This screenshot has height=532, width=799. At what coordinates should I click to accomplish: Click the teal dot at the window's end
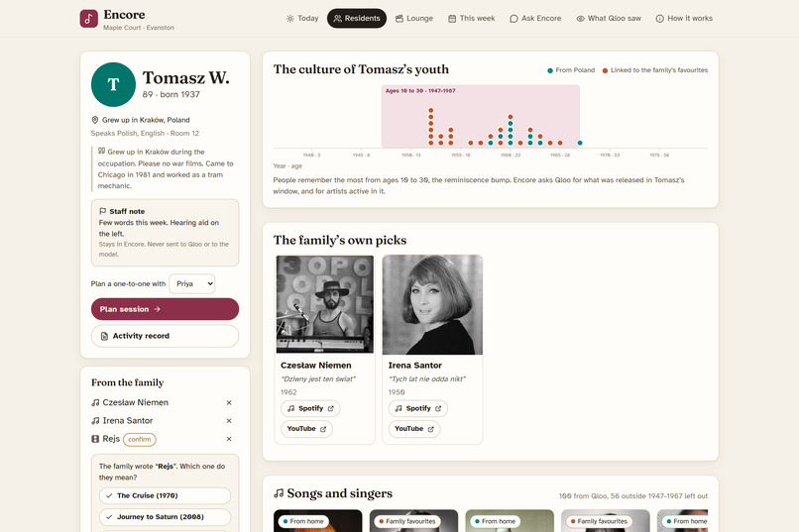click(580, 143)
